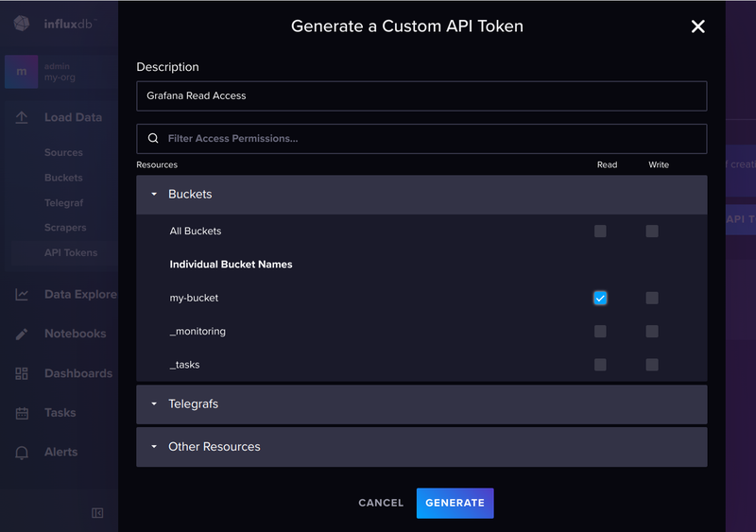Image resolution: width=756 pixels, height=532 pixels.
Task: Click the Read column header
Action: point(607,165)
